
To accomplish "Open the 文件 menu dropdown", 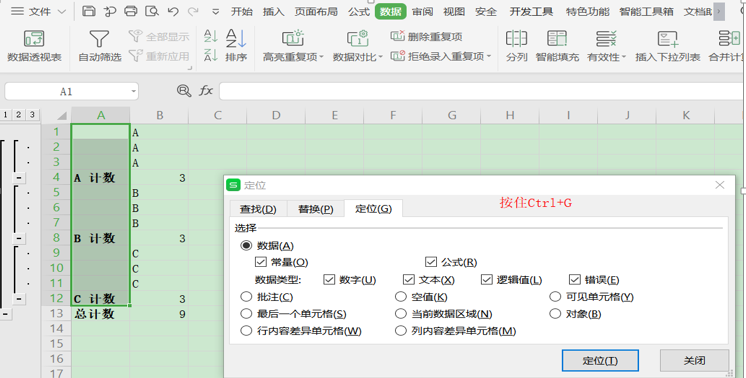I will (x=39, y=11).
